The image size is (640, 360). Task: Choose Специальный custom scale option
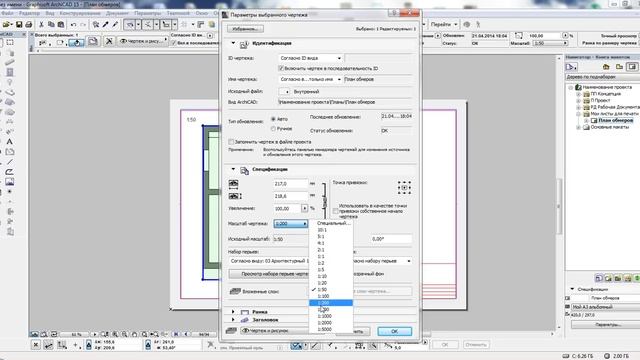point(331,223)
